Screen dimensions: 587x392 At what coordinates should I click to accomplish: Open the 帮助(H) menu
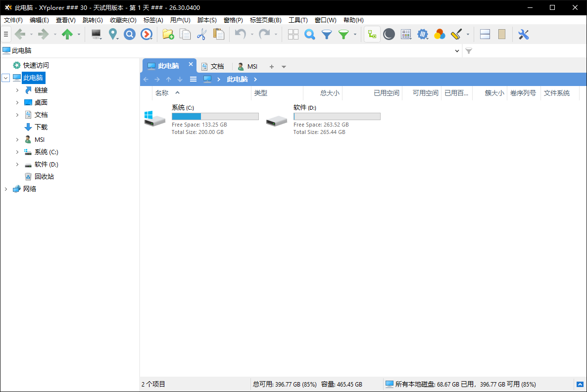tap(353, 20)
